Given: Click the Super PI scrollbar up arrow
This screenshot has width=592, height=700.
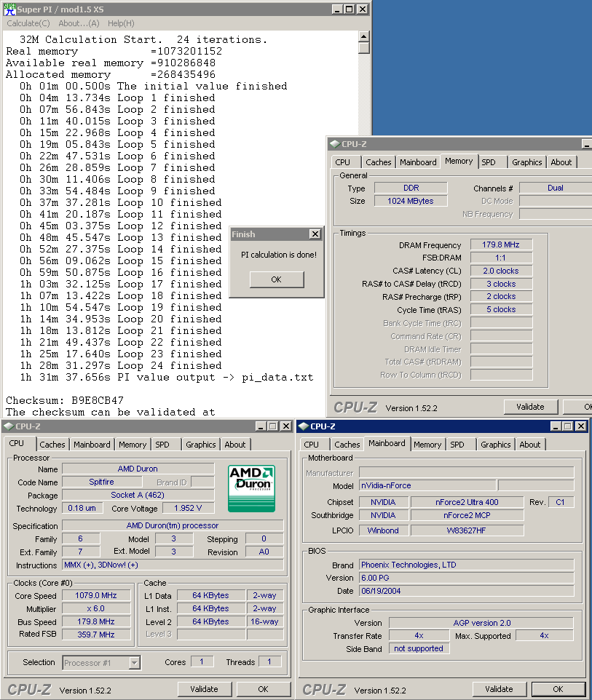Looking at the screenshot, I should pyautogui.click(x=364, y=36).
